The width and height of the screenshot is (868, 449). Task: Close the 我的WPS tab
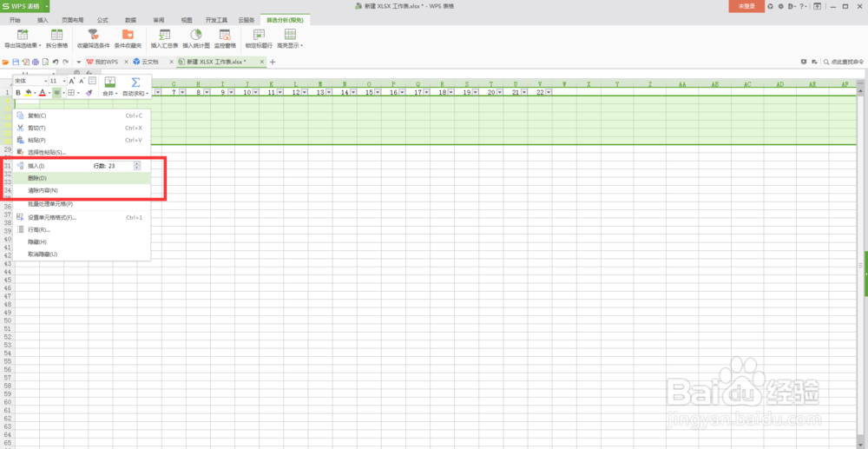[126, 62]
